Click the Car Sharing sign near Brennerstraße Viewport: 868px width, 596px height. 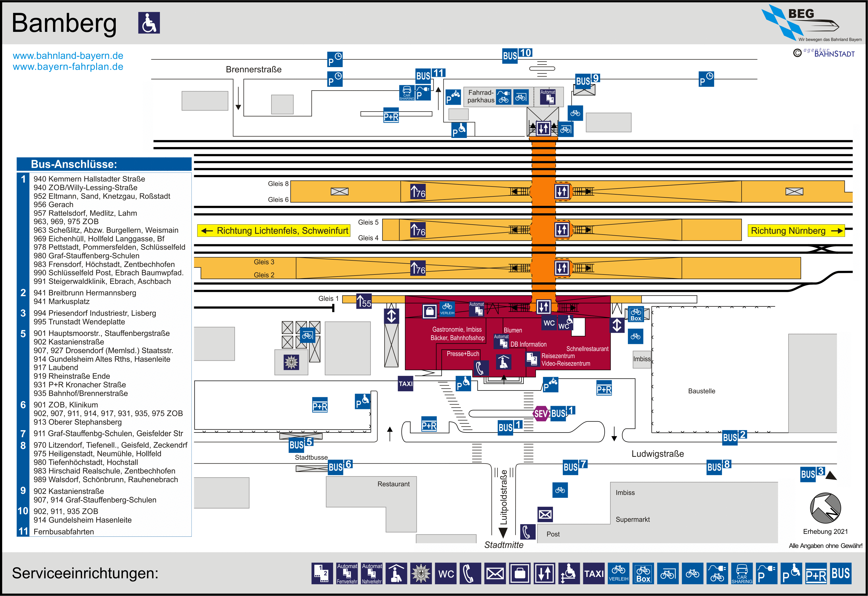pos(407,93)
